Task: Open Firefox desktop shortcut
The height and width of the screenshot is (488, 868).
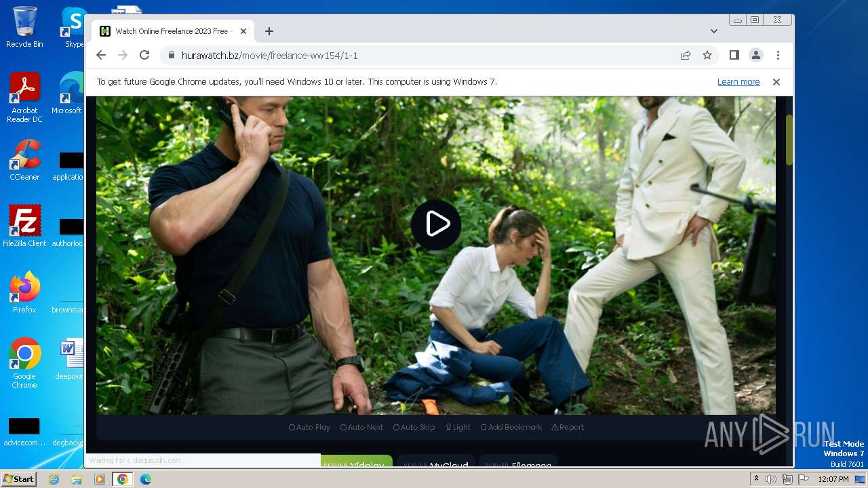Action: (24, 292)
